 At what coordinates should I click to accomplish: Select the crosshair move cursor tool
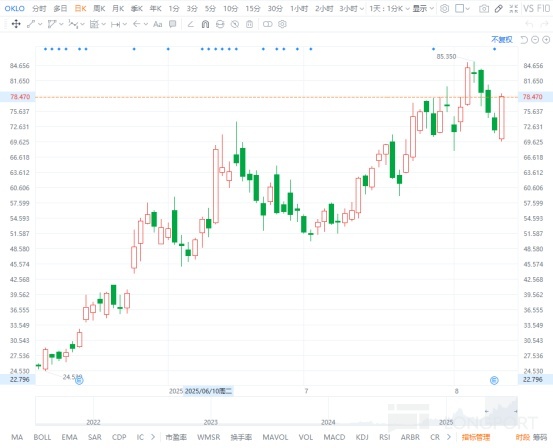click(x=16, y=24)
